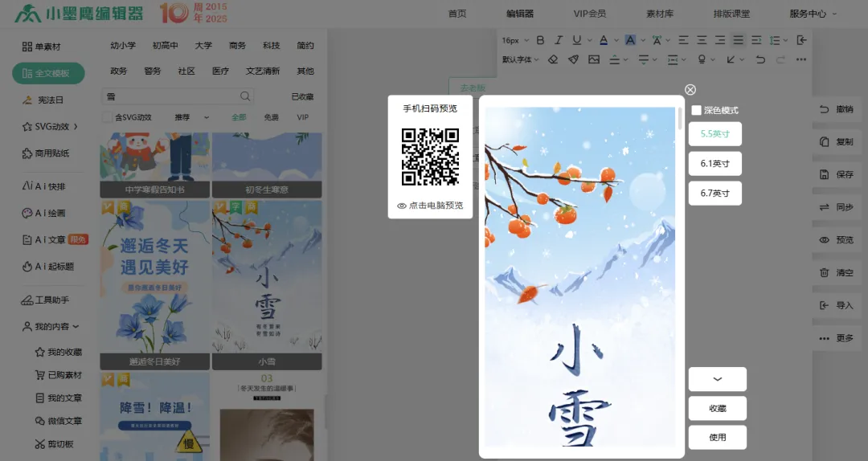Screen dimensions: 868x461
Task: Open the font color dropdown arrow
Action: click(x=616, y=40)
